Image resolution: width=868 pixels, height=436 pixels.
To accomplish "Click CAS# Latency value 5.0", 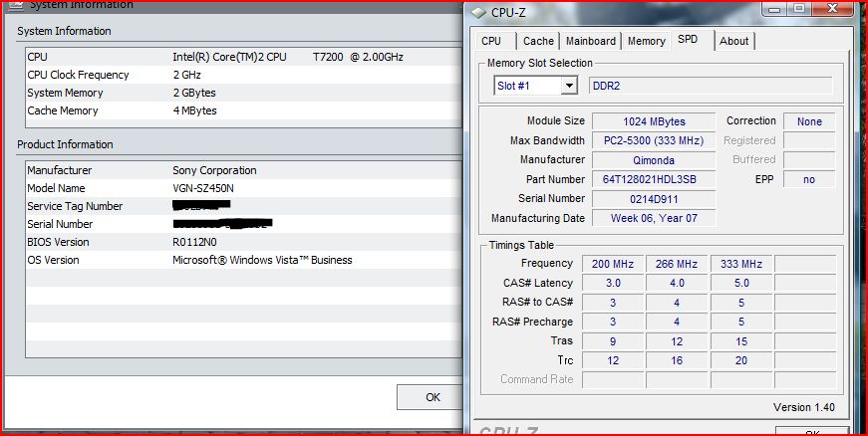I will pyautogui.click(x=741, y=283).
